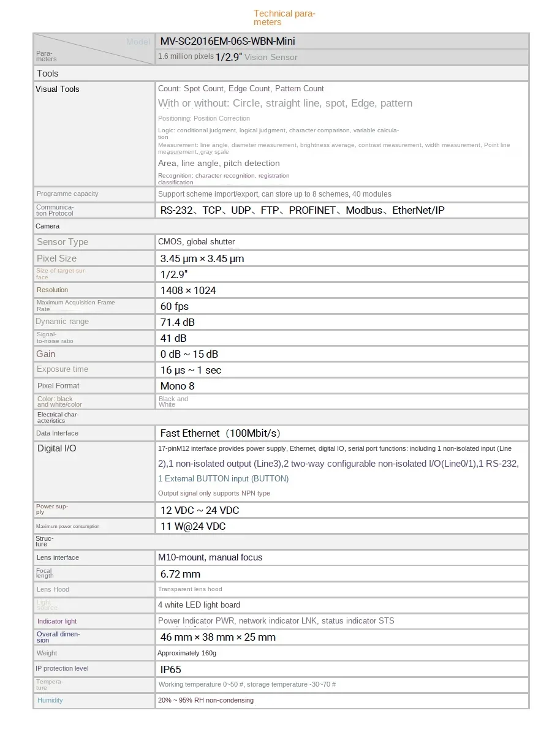Viewport: 560px width, 735px height.
Task: Click the 'Lens Hood' label
Action: click(x=53, y=590)
